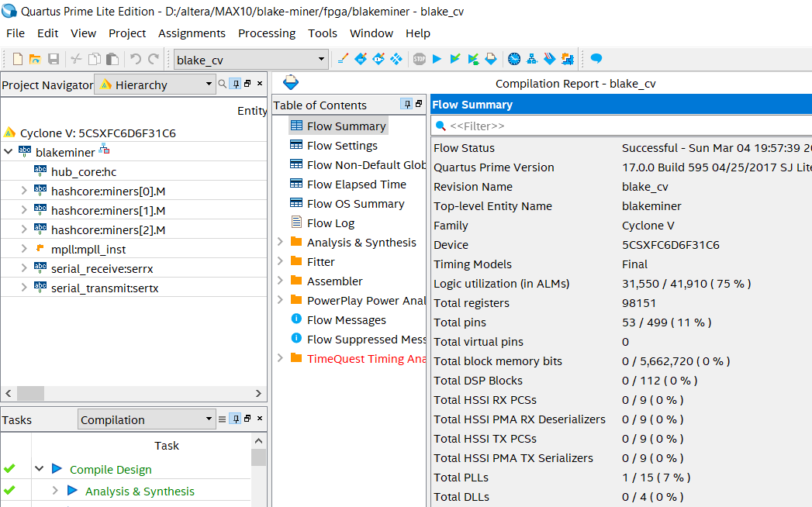Open the Project menu
The width and height of the screenshot is (812, 507).
[x=127, y=33]
